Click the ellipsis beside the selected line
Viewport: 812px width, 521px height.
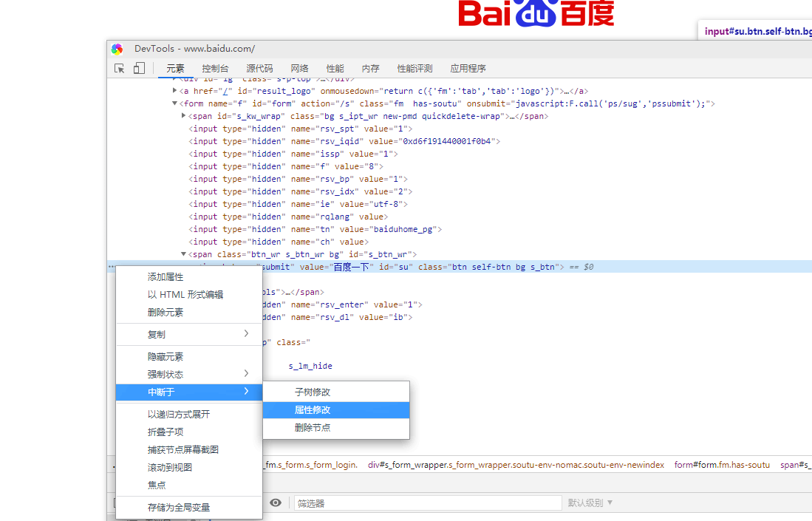click(112, 267)
